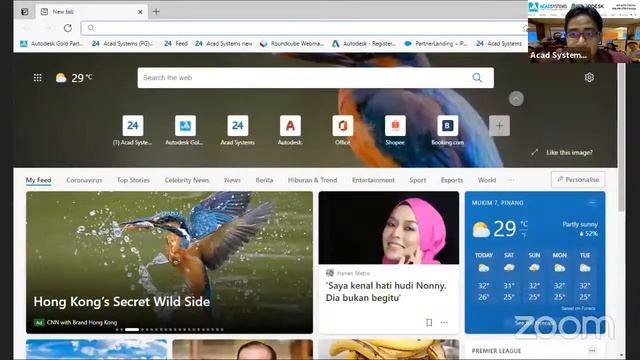The image size is (640, 360).
Task: Open the Esports feed tab
Action: pyautogui.click(x=452, y=180)
